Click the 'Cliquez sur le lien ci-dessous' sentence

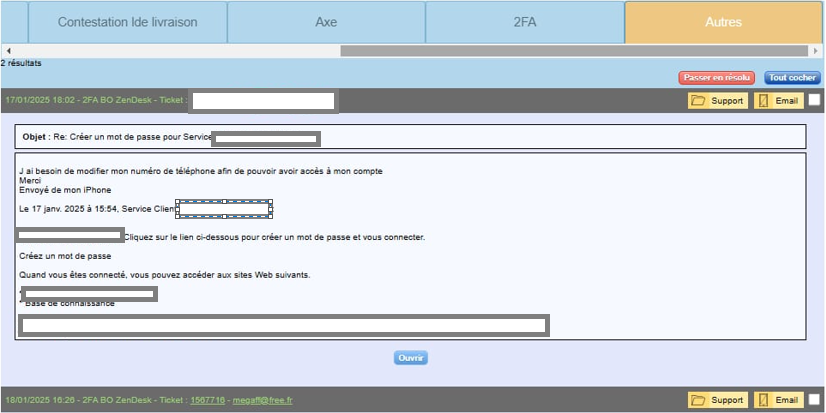274,237
